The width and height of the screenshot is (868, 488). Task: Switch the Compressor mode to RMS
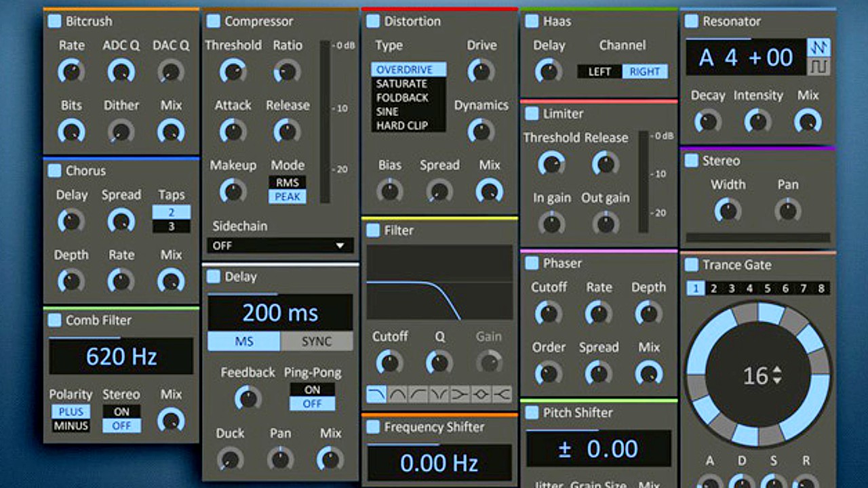(288, 182)
